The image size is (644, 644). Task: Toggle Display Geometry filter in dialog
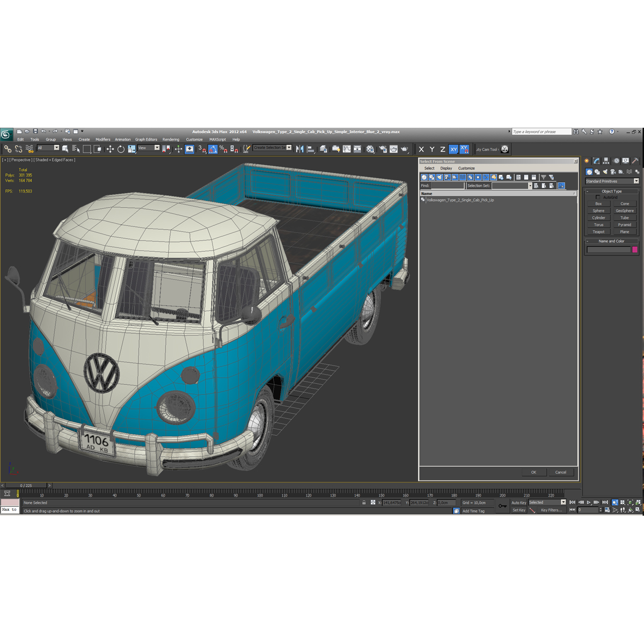(x=424, y=177)
